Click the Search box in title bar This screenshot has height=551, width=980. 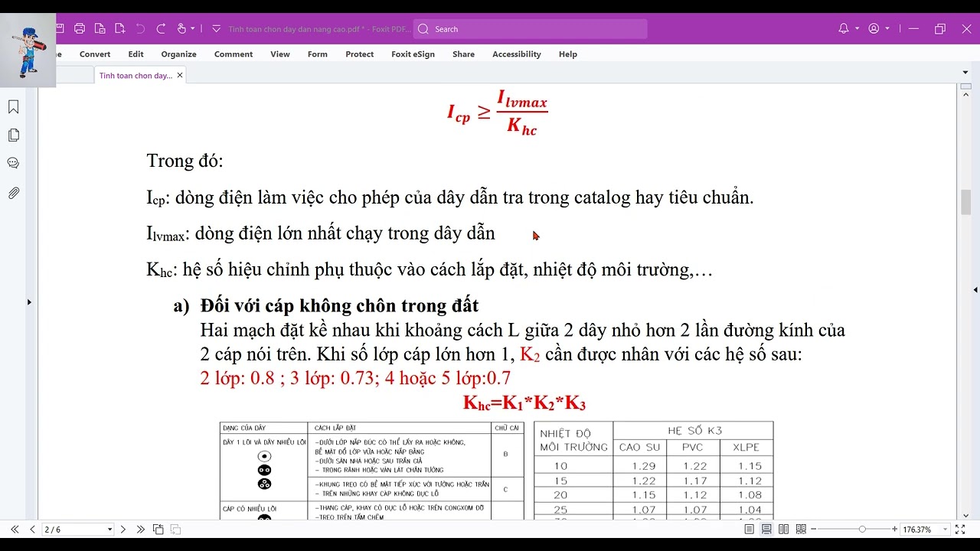click(x=530, y=29)
